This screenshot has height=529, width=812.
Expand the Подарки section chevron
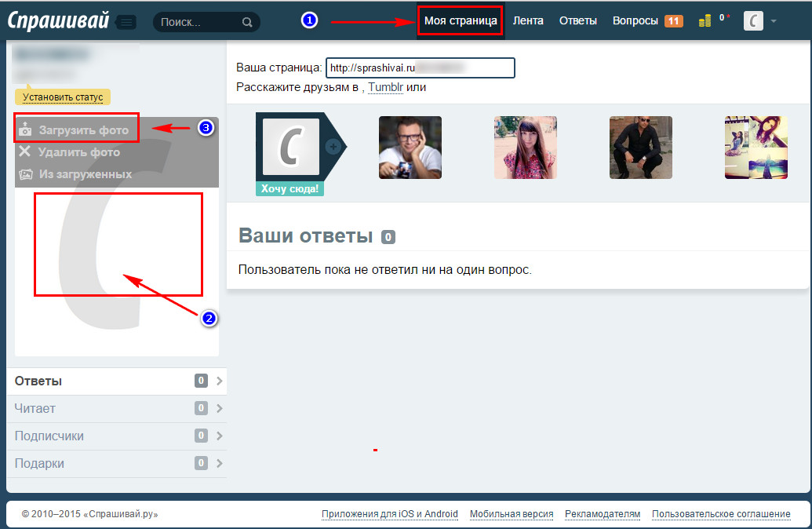point(219,463)
